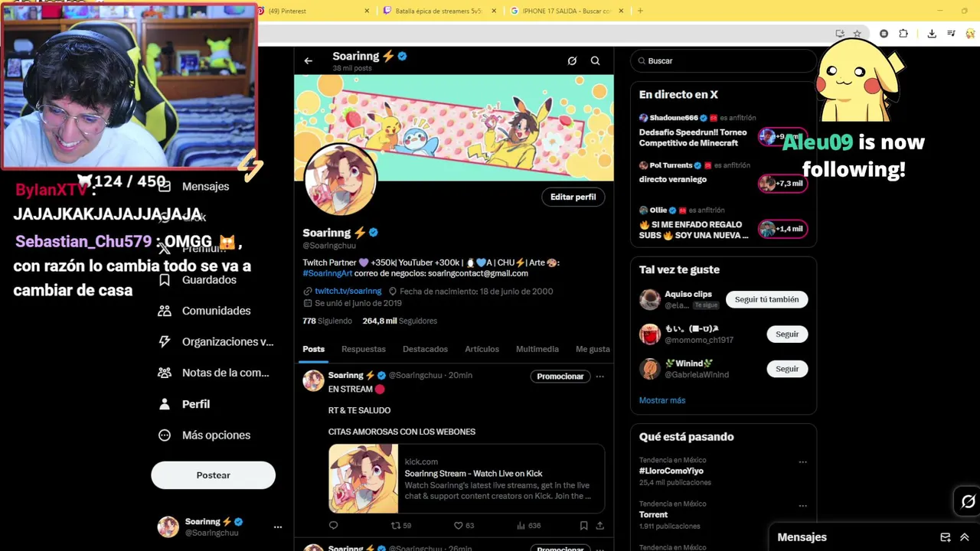Expand the Mensajes drawer with double chevron
Viewport: 980px width, 551px height.
(964, 537)
